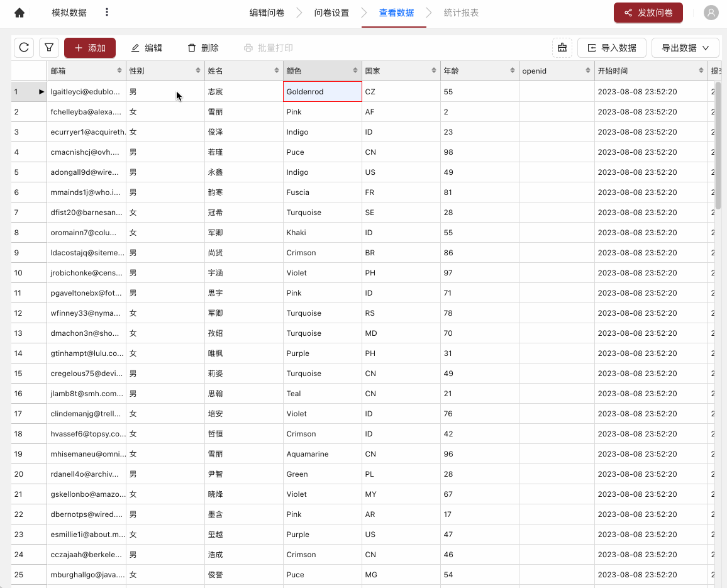Click the name 韵寒 cell
Screen dimensions: 727x588
click(244, 192)
